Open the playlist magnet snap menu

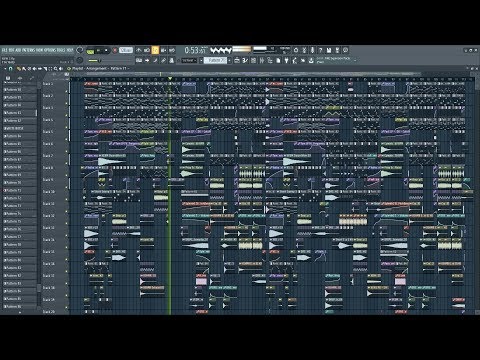pos(10,68)
